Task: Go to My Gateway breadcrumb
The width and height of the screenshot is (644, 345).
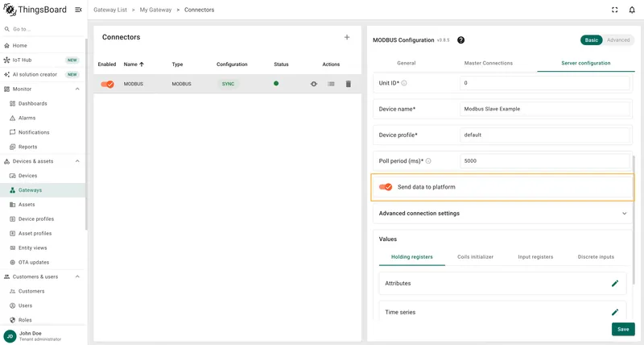Action: click(155, 10)
